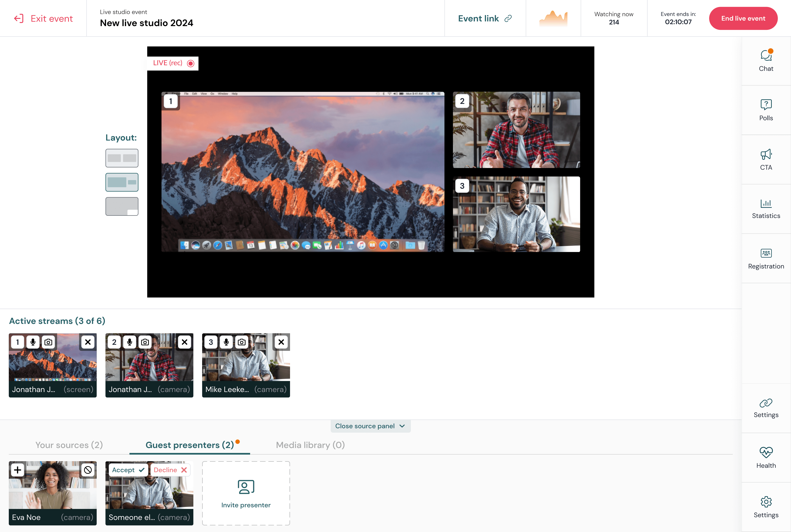Click End live event button
Screen dimensions: 791x532
click(x=743, y=18)
